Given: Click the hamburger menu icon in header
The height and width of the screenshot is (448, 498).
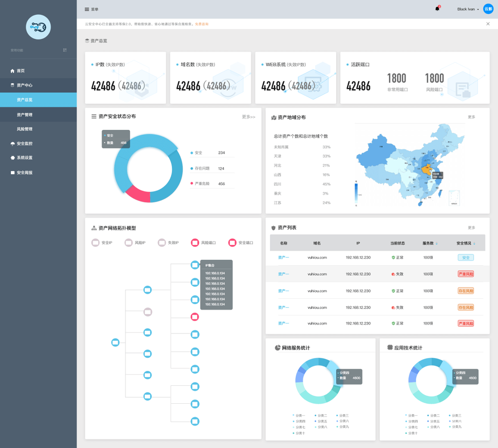Looking at the screenshot, I should point(87,9).
